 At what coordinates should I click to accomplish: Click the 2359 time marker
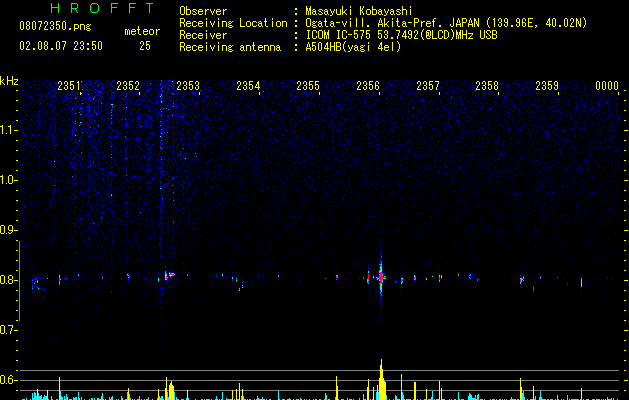point(547,86)
